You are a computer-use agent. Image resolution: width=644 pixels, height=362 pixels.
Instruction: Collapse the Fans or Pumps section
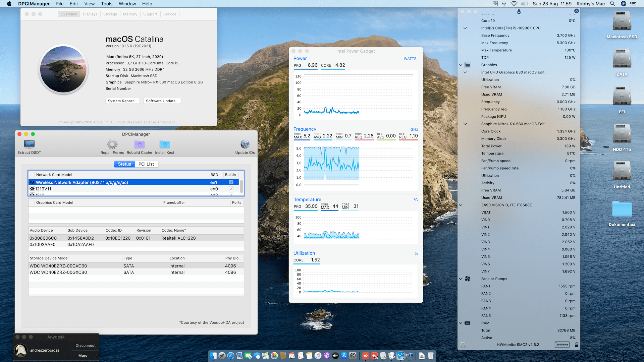coord(461,279)
